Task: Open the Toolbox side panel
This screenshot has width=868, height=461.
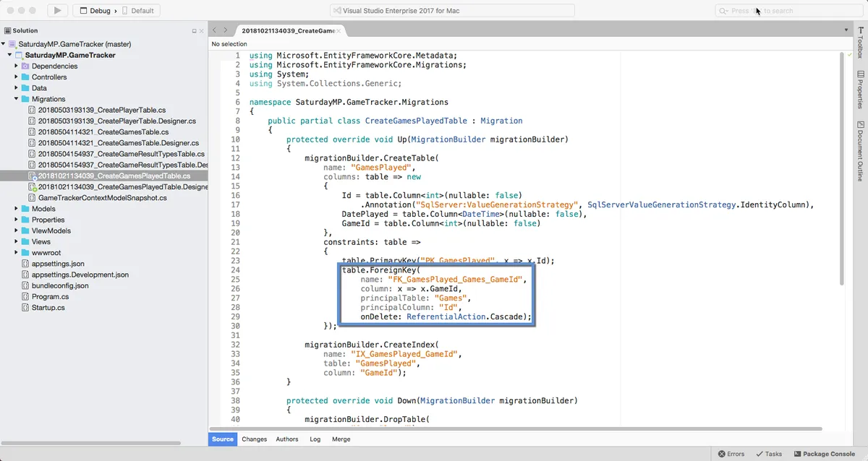Action: 860,43
